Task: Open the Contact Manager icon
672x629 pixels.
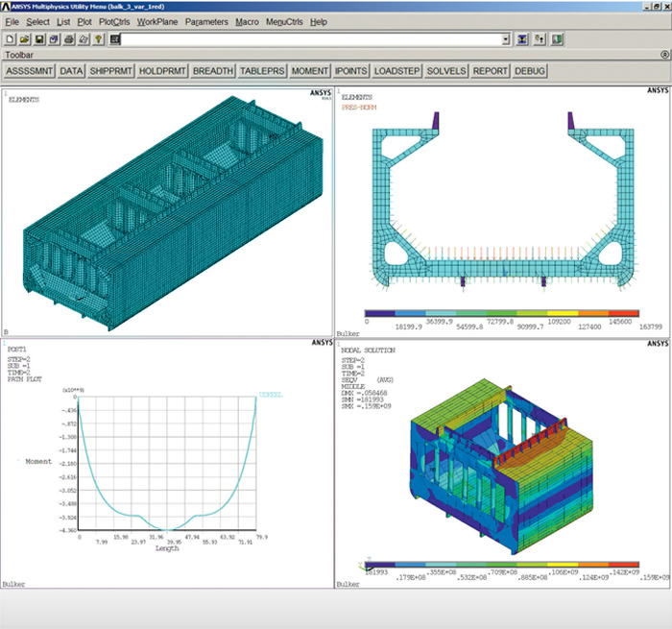Action: 557,39
